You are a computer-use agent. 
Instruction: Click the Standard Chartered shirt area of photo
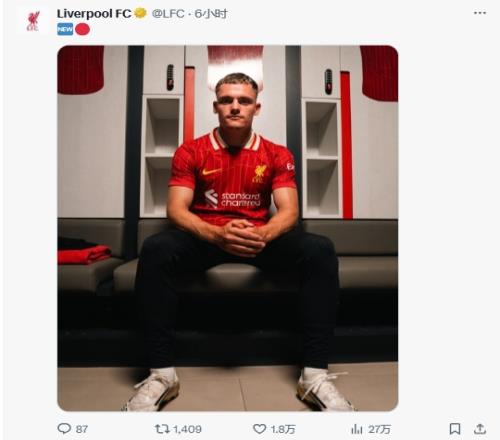[232, 199]
